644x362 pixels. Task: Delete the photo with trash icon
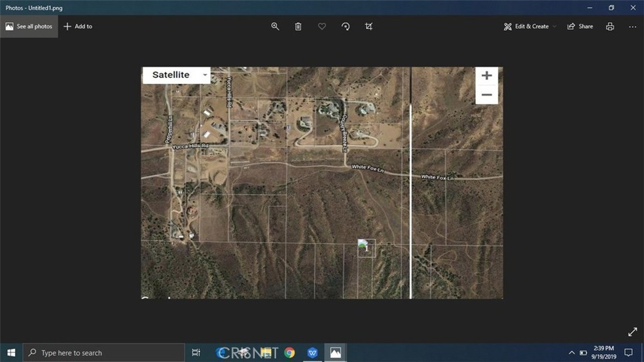click(x=298, y=26)
